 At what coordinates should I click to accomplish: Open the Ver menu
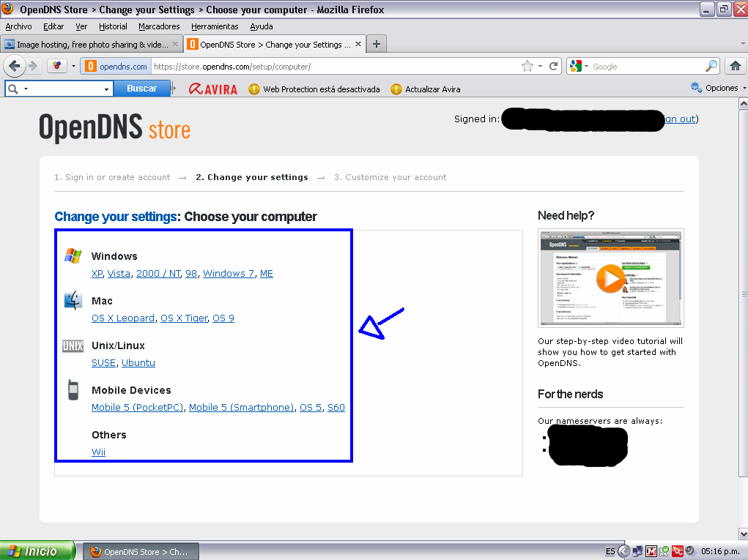[81, 26]
